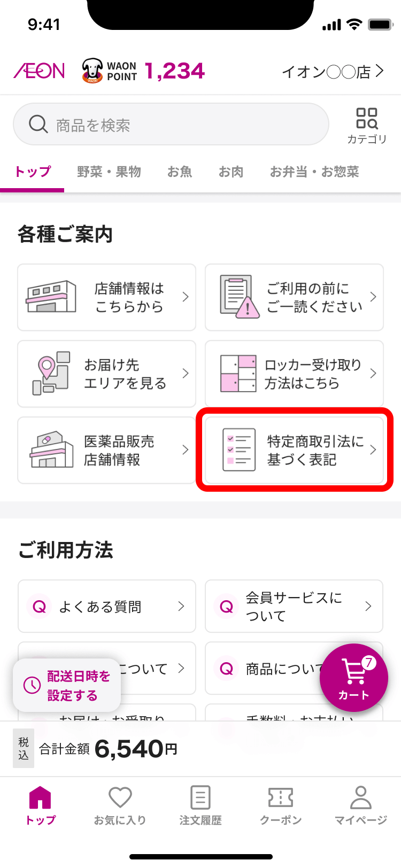
Task: Go to My Page profile icon
Action: pos(361,798)
